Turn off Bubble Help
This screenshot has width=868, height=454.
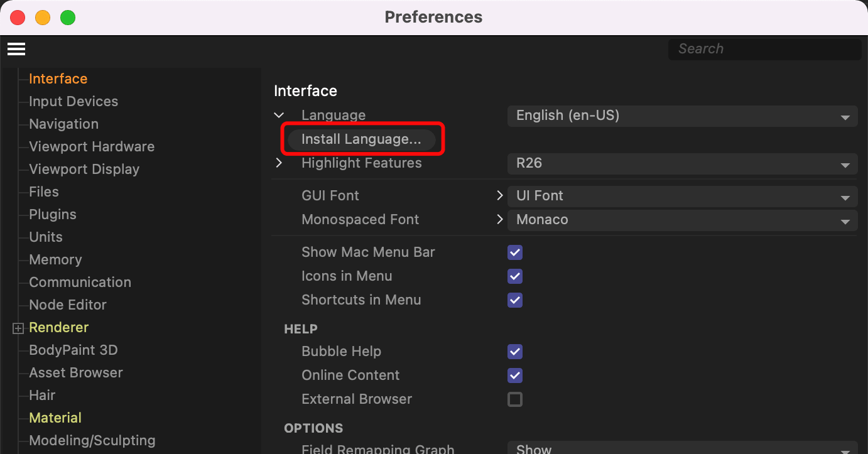point(515,352)
